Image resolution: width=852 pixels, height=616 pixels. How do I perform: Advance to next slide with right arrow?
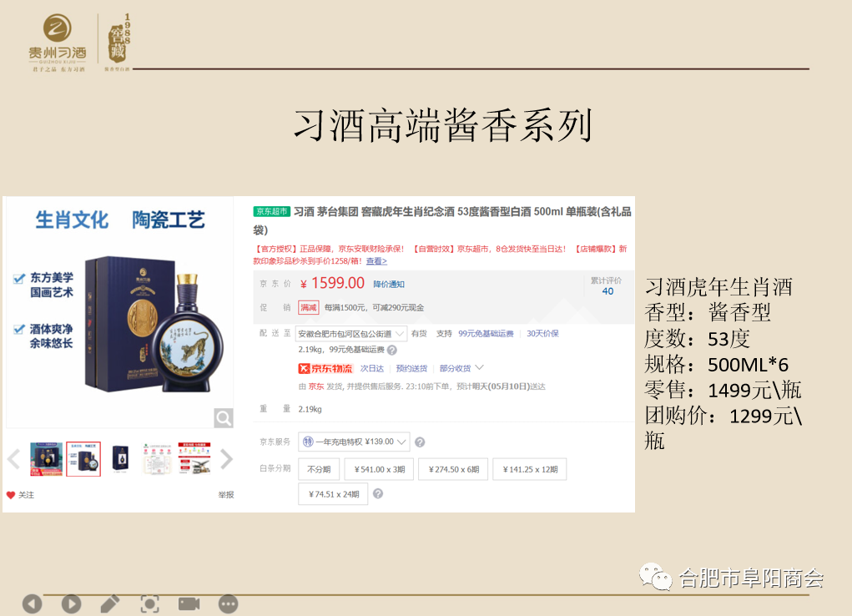pos(71,604)
